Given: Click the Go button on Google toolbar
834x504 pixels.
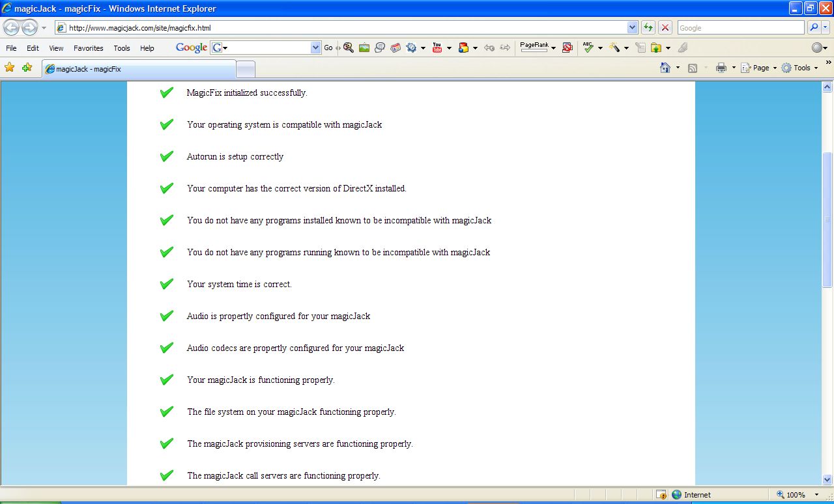Looking at the screenshot, I should pyautogui.click(x=328, y=48).
